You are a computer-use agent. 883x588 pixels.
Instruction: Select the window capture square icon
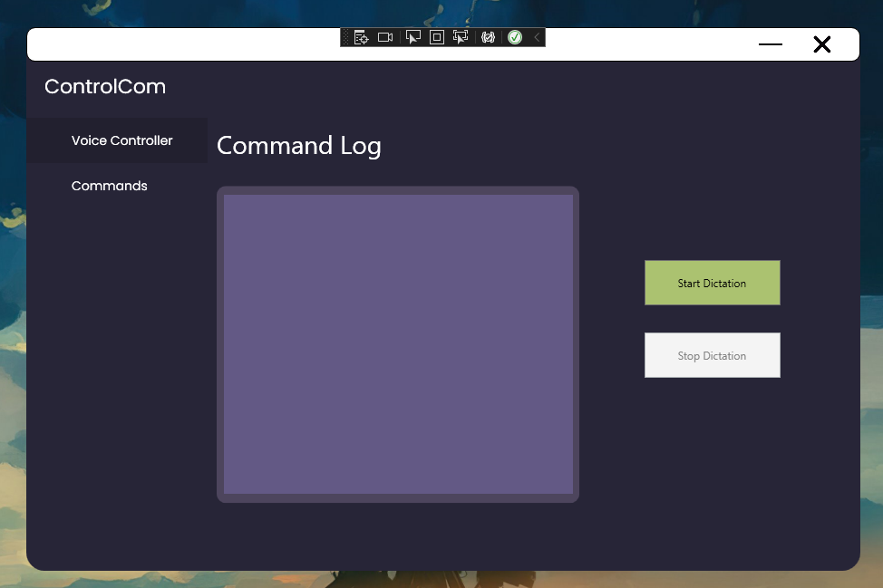click(436, 37)
